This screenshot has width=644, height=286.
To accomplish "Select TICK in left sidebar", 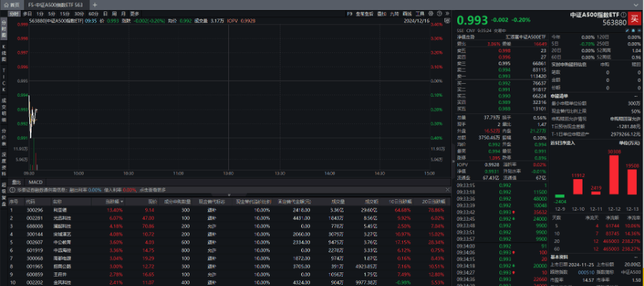I will [4, 80].
